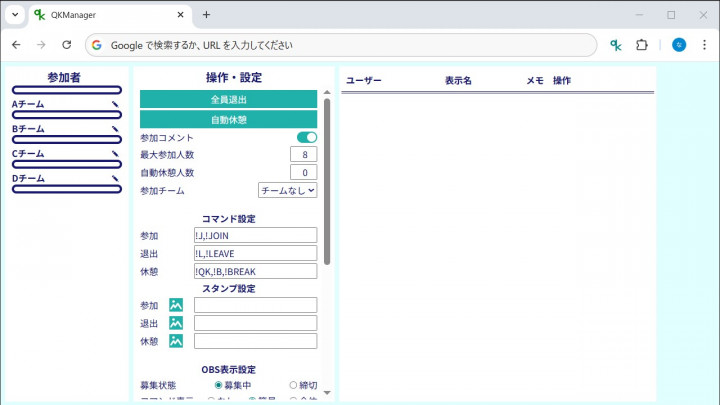Click the 最大参加人数 number field
This screenshot has height=405, width=720.
coord(303,155)
